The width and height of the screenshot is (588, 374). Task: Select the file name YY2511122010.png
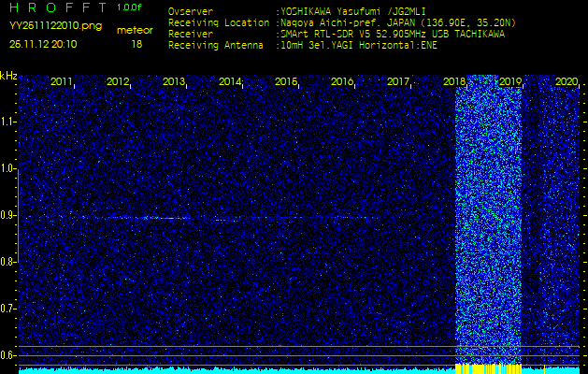click(x=55, y=26)
